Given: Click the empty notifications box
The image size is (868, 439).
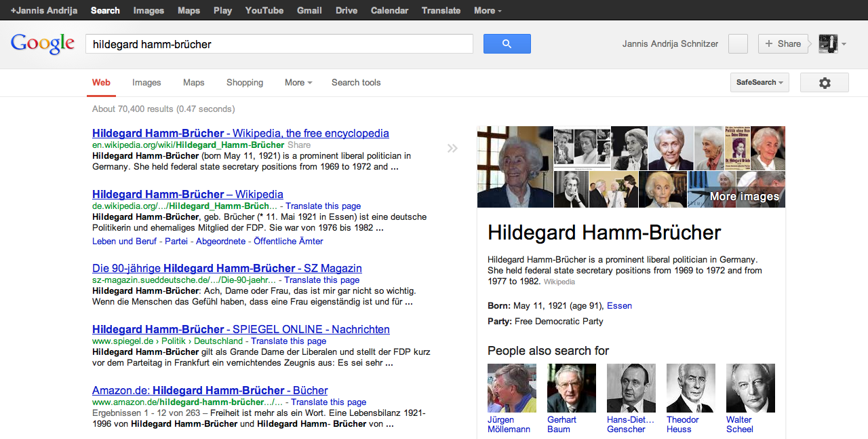Looking at the screenshot, I should pos(738,43).
